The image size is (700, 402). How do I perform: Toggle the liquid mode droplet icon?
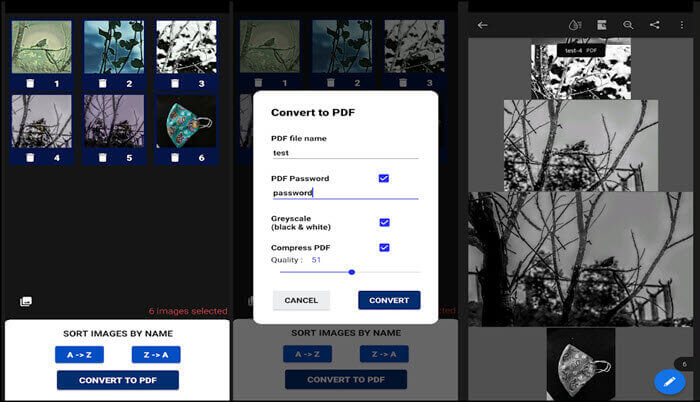[574, 25]
